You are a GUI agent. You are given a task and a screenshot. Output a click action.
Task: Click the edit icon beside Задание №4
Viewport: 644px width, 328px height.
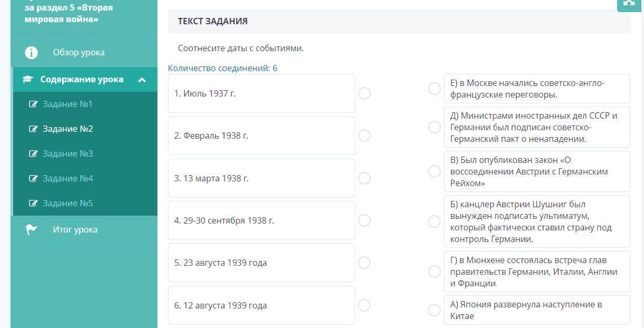coord(33,179)
